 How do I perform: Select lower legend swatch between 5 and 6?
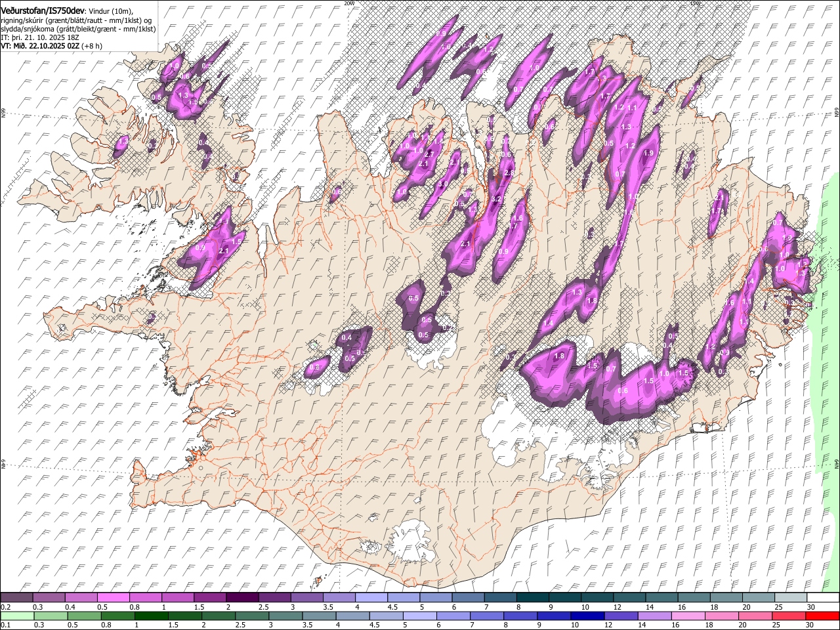[x=420, y=616]
